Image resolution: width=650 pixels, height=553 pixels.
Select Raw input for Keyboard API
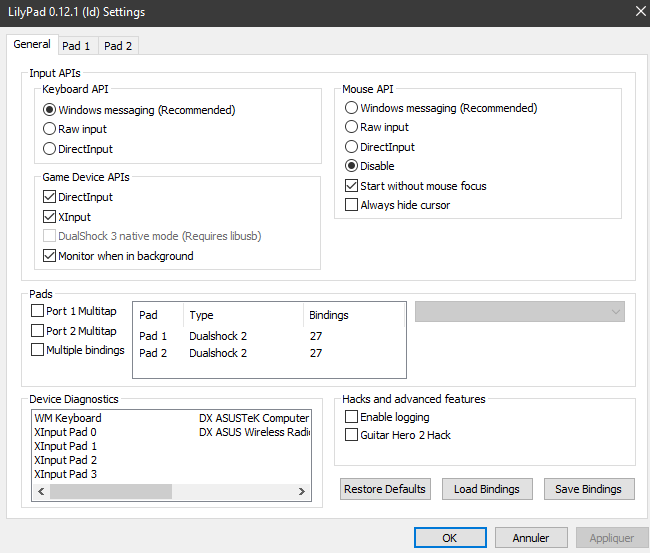coord(50,129)
